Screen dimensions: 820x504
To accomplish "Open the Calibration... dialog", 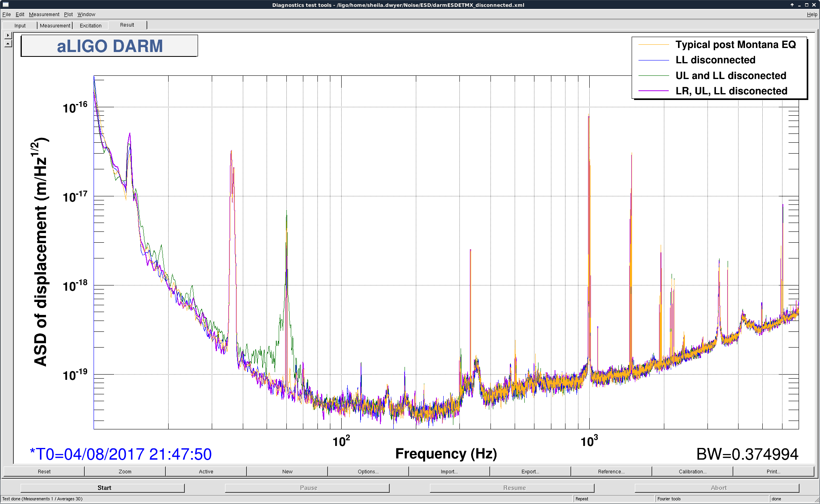I will coord(692,471).
